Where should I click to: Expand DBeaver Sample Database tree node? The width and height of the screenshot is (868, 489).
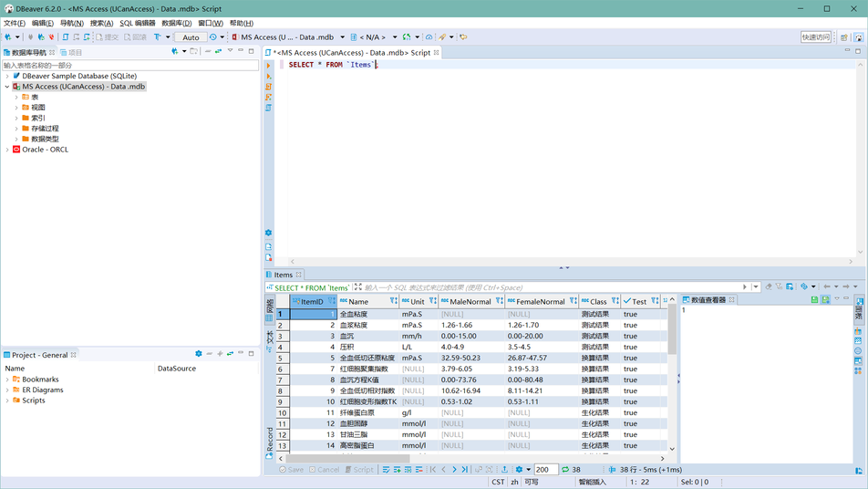point(7,76)
